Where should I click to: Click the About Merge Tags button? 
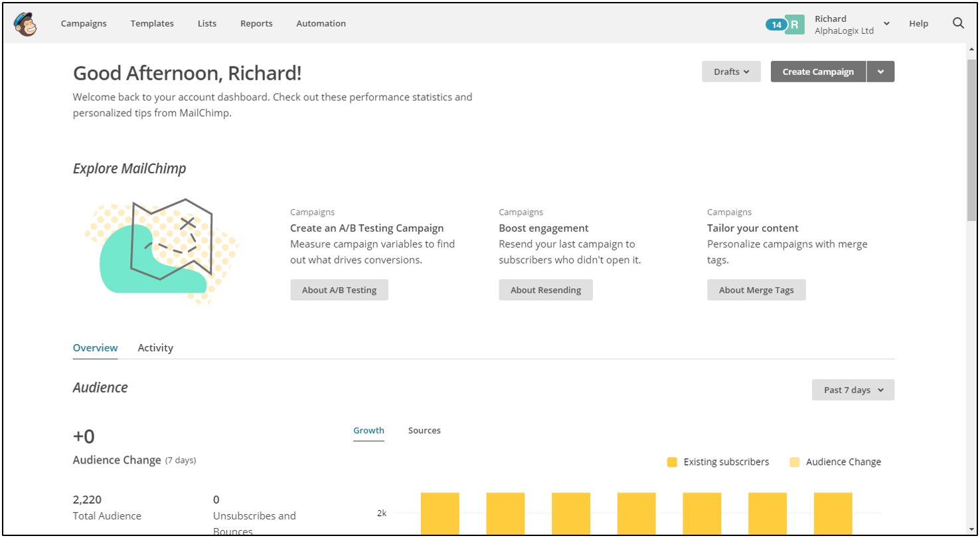(x=756, y=290)
